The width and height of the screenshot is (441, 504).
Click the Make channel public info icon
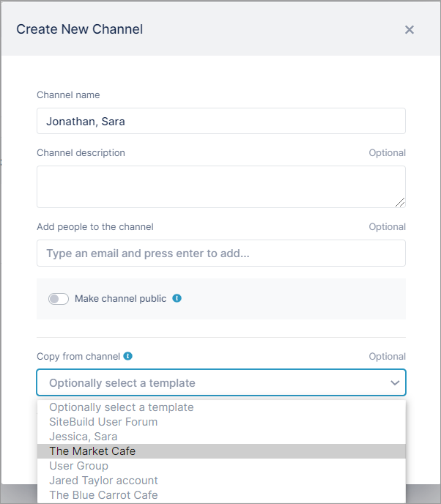(x=177, y=298)
